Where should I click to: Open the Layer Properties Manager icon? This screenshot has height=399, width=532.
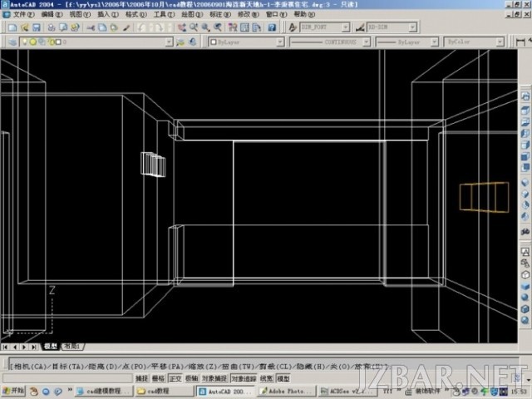(12, 42)
